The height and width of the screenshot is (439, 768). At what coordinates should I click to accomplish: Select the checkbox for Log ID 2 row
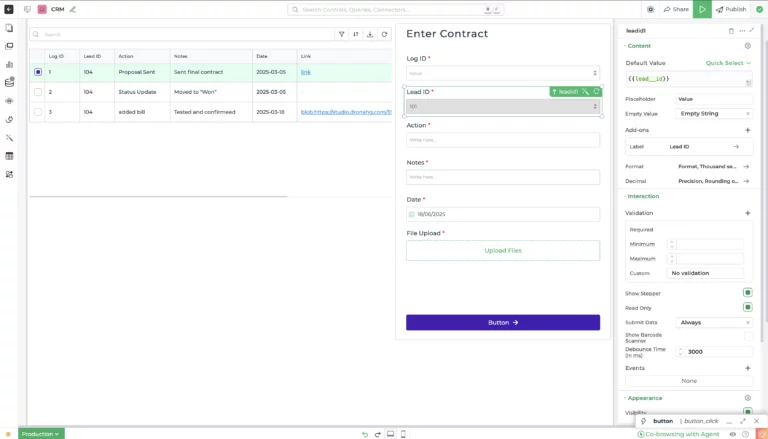tap(38, 92)
